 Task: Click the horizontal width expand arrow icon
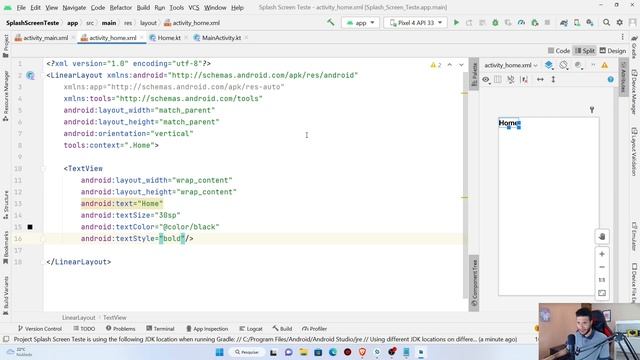(x=540, y=80)
